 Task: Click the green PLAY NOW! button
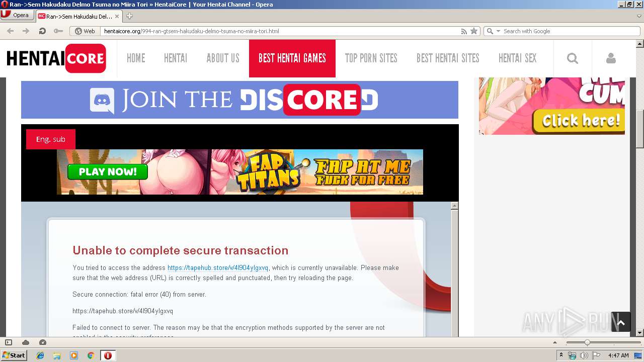coord(108,171)
